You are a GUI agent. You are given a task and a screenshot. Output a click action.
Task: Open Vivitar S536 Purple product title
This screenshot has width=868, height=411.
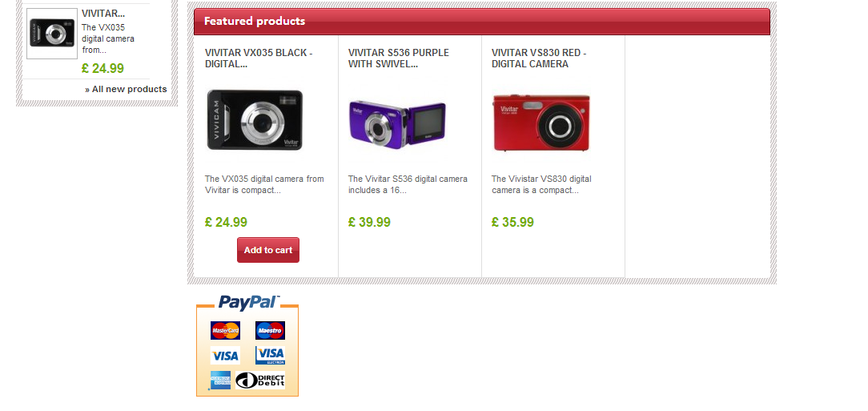click(399, 58)
